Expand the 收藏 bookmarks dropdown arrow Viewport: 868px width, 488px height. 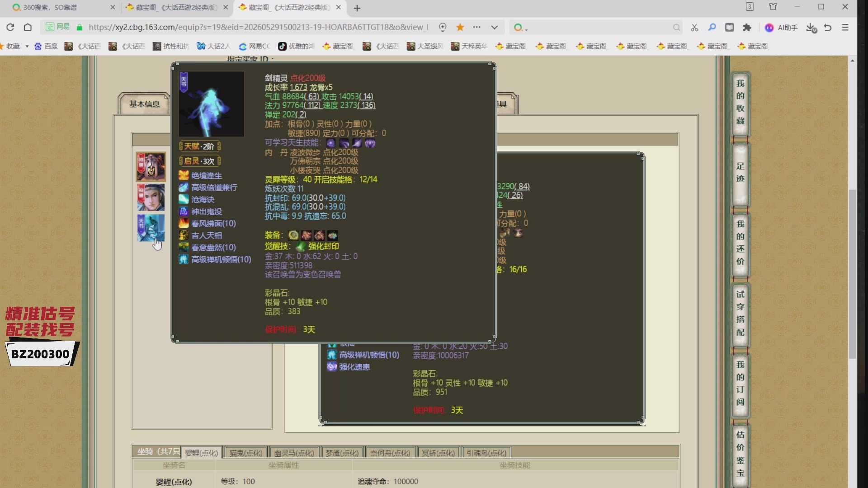27,46
